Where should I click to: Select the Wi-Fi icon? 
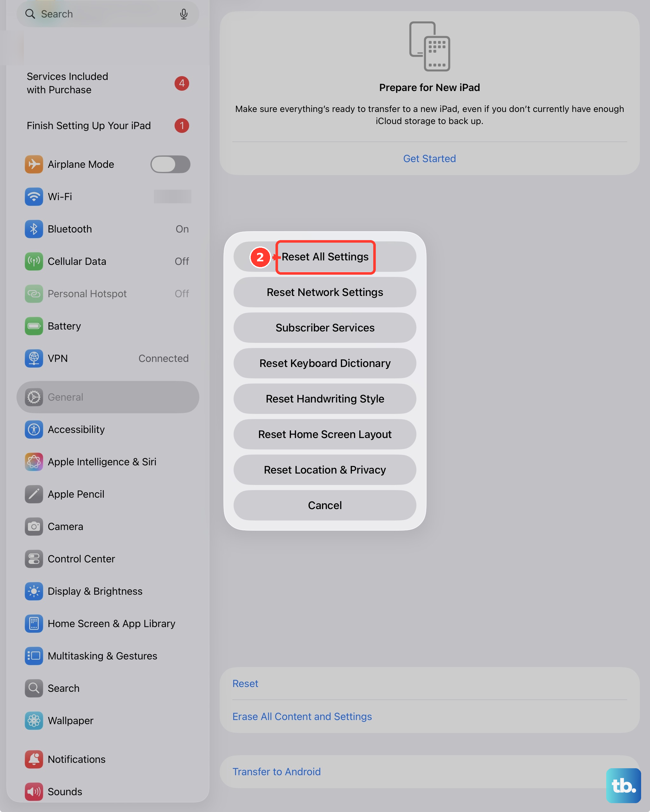coord(34,197)
